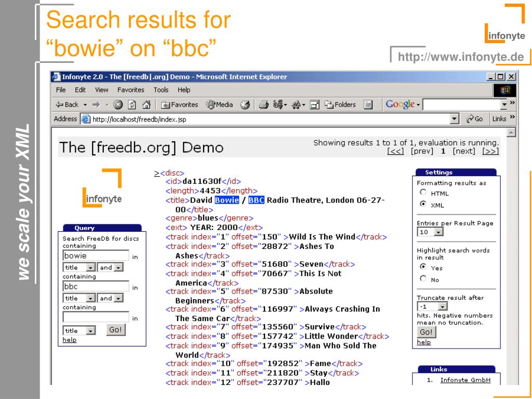The width and height of the screenshot is (532, 399).
Task: Open the Truncate result after dropdown
Action: coord(432,307)
